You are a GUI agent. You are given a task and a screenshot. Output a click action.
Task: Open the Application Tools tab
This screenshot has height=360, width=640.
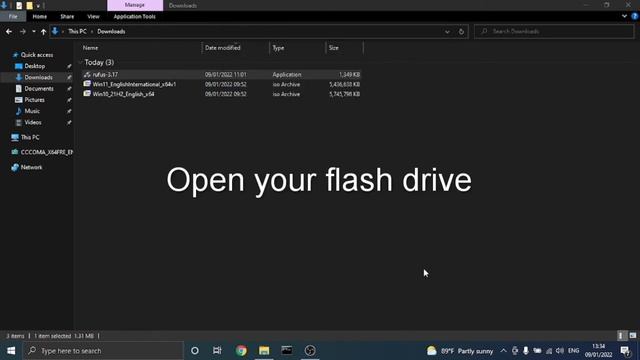tap(135, 16)
